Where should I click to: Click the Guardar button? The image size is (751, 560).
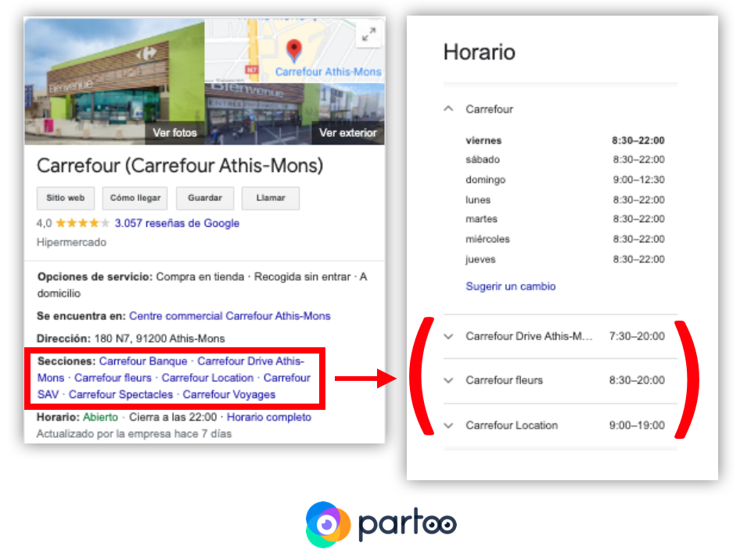coord(205,198)
